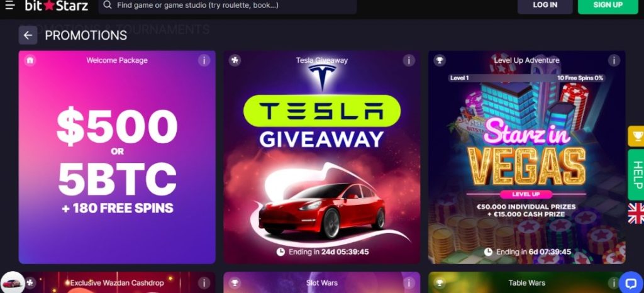Open Welcome Package info icon
The image size is (644, 293).
(x=204, y=60)
